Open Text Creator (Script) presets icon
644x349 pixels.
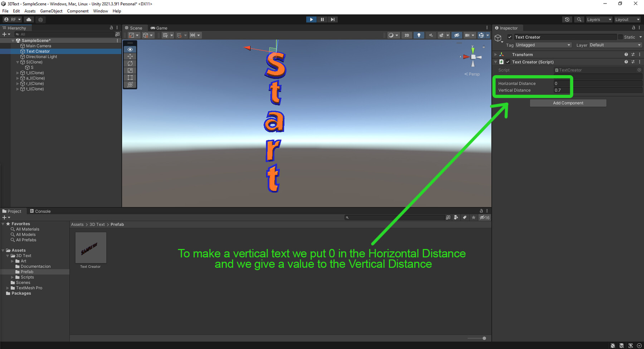point(633,62)
